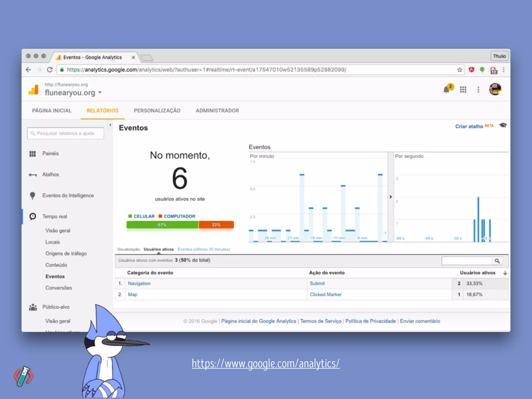Open Política de Privacidade link
Screen dimensions: 532x399
(x=371, y=321)
